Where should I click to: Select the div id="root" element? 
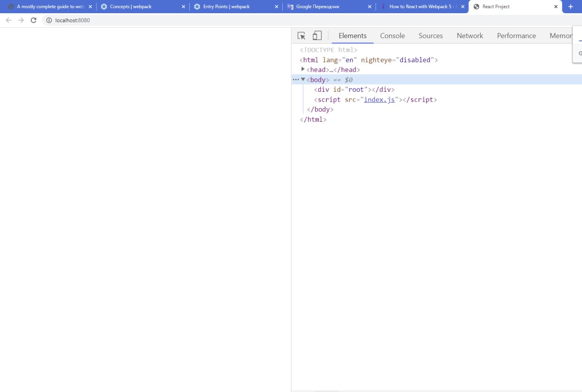[354, 89]
